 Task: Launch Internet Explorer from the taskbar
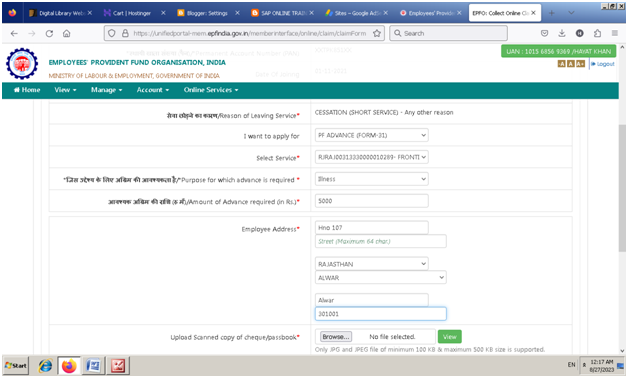pyautogui.click(x=45, y=366)
